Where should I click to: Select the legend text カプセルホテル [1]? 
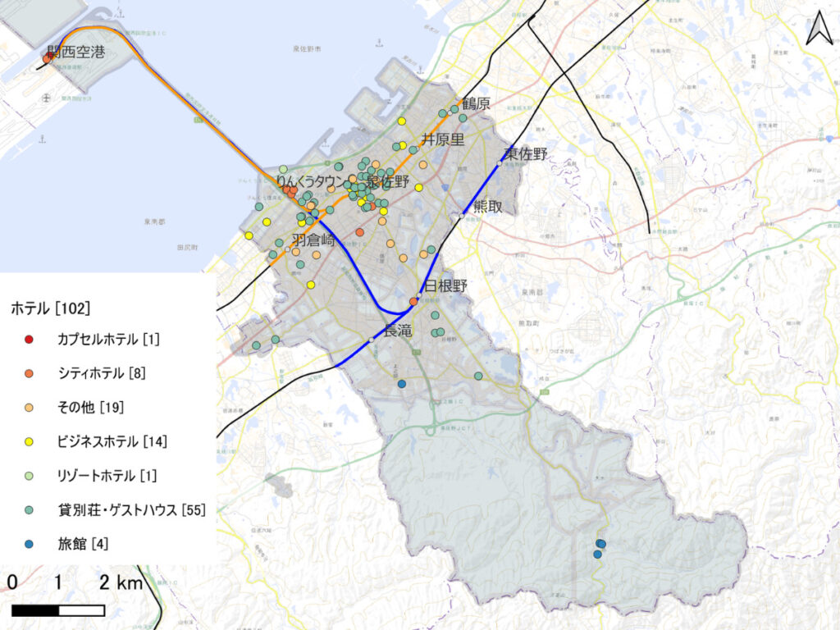tap(109, 339)
